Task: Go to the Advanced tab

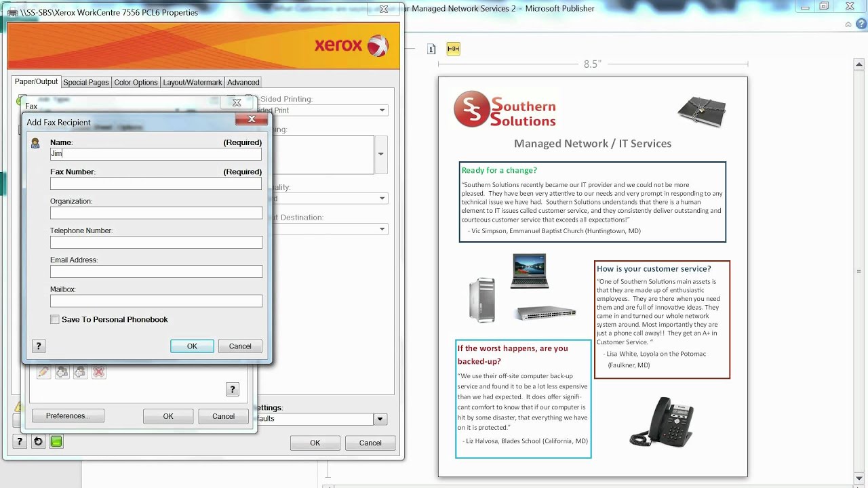Action: tap(243, 82)
